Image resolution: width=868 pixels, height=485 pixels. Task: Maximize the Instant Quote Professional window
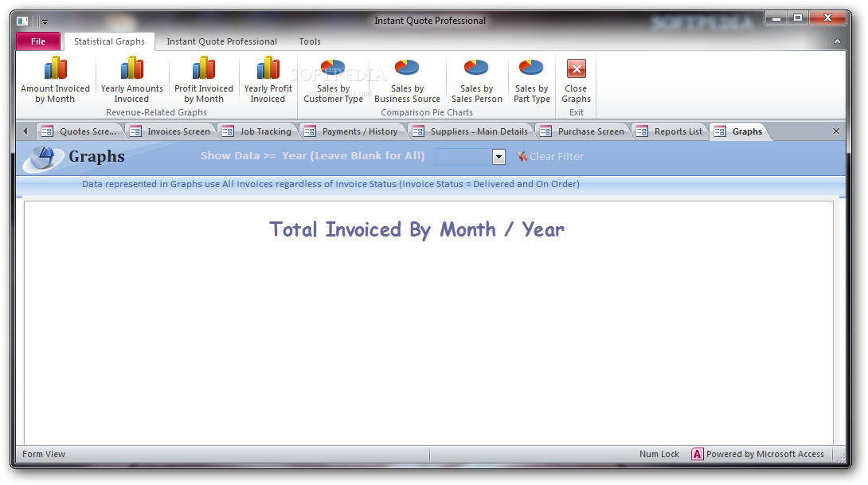point(798,18)
